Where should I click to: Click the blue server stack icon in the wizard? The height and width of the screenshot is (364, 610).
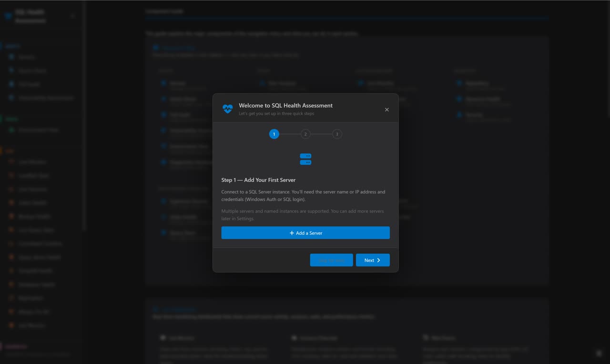coord(305,158)
